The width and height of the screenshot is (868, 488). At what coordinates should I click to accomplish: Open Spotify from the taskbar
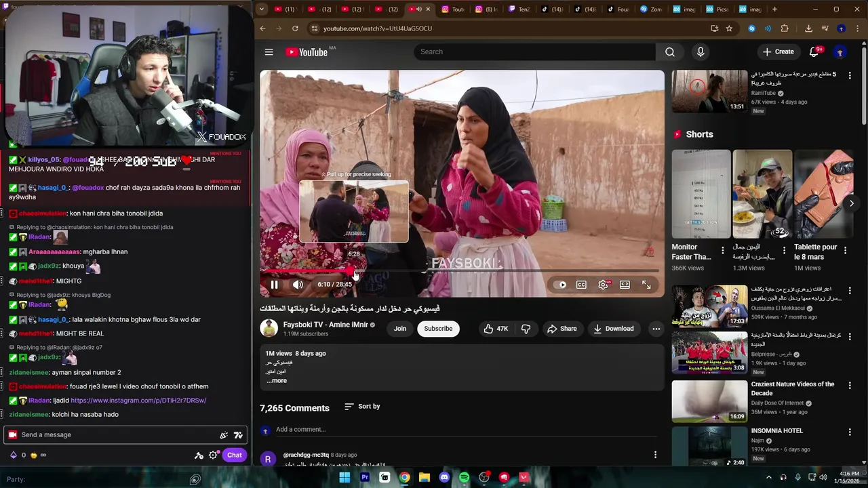(464, 478)
